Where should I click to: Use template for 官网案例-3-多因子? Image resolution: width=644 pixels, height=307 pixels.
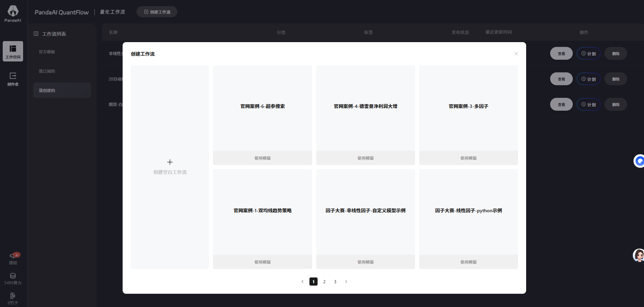[x=468, y=158]
